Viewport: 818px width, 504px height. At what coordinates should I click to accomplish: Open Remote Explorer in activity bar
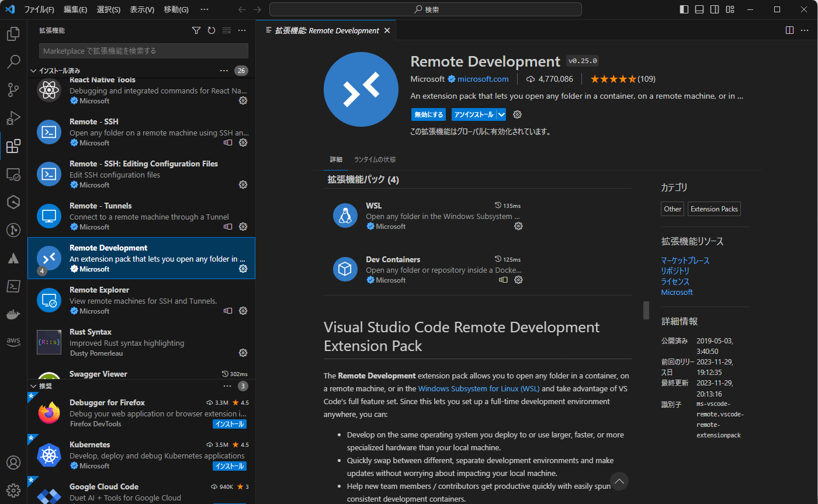pyautogui.click(x=13, y=174)
